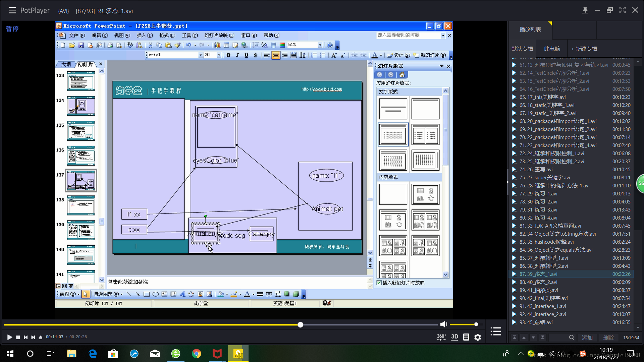The width and height of the screenshot is (644, 362).
Task: Click the eject/open file icon
Action: coord(41,337)
